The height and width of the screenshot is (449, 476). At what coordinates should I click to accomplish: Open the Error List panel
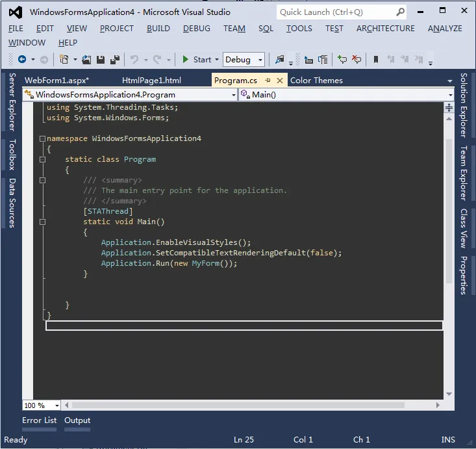[x=39, y=420]
